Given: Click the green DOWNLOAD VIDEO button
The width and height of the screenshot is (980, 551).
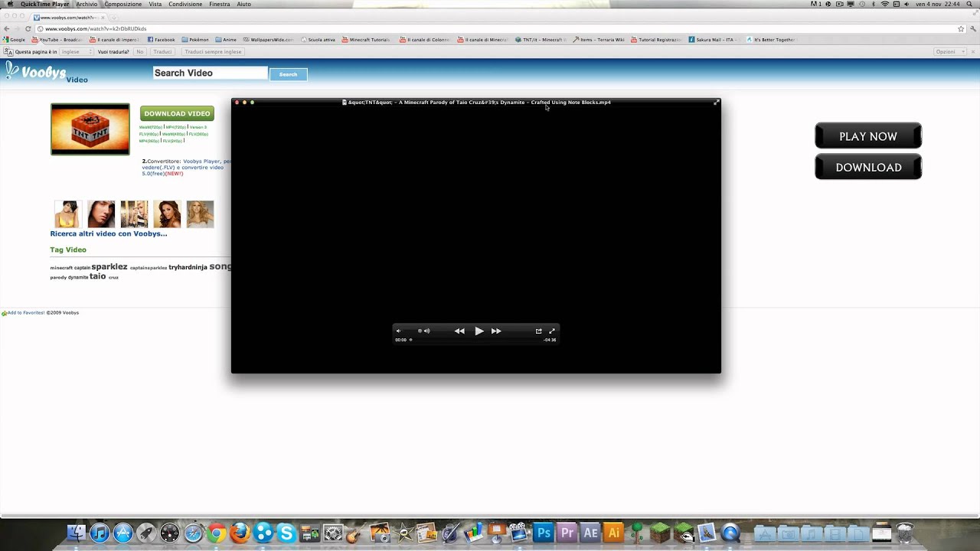Looking at the screenshot, I should 177,113.
